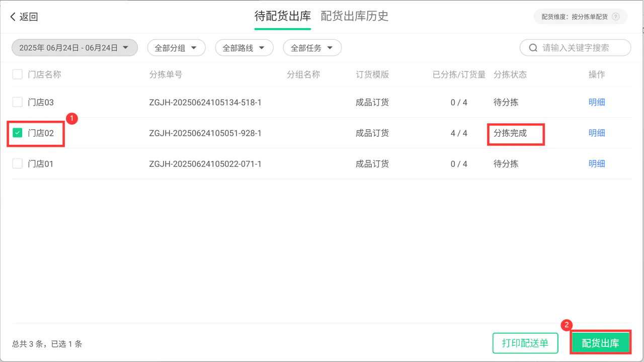The height and width of the screenshot is (362, 644).
Task: Click the 分拣状态 column header
Action: coord(510,74)
